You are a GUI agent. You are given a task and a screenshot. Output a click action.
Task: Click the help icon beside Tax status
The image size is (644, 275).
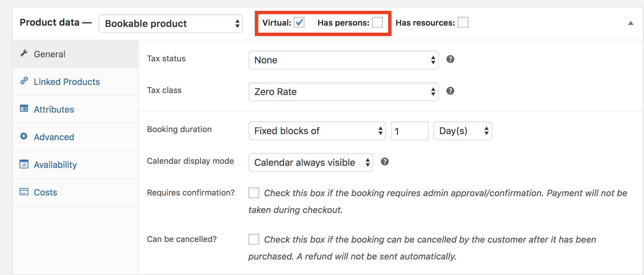450,59
